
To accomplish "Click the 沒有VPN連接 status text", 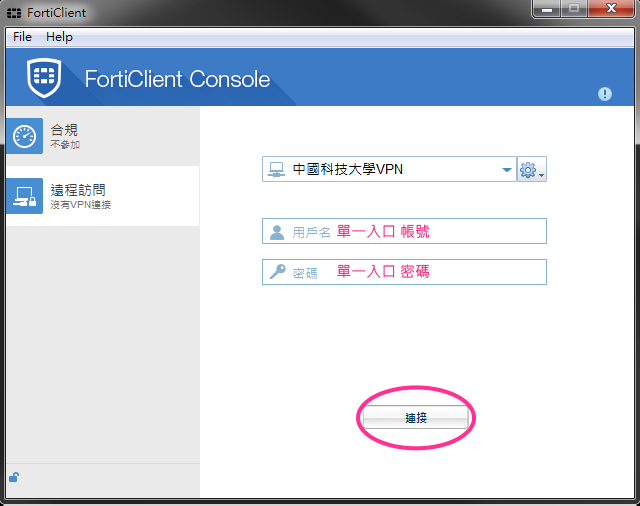I will pyautogui.click(x=80, y=205).
